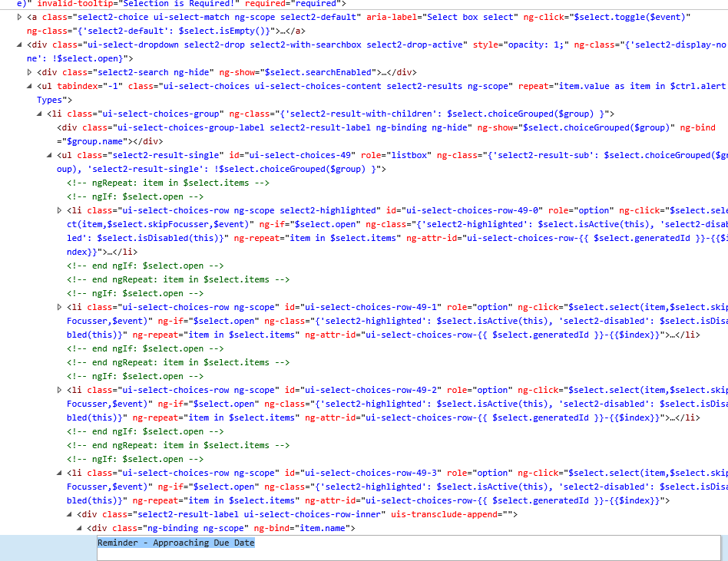Collapse the ui-select-choices ul with tabindex
This screenshot has height=561, width=728.
tap(29, 86)
